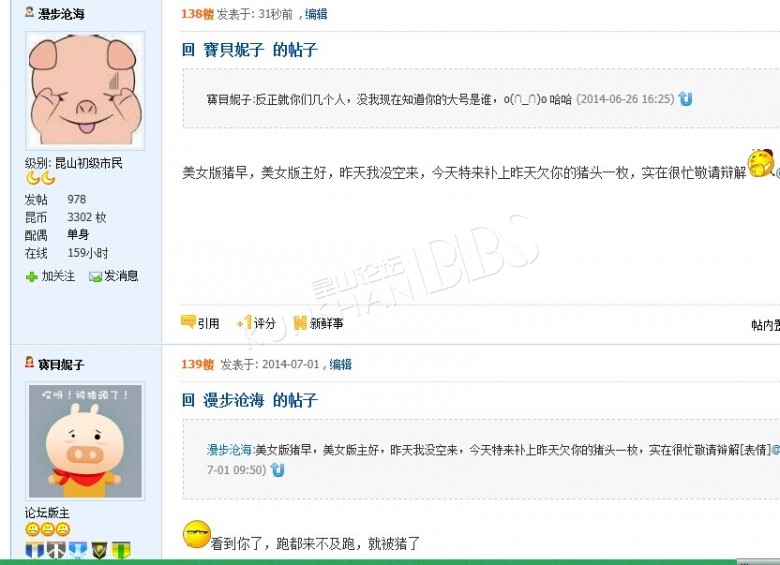Click the 编辑 link on floor 138
The image size is (780, 565).
coord(316,14)
